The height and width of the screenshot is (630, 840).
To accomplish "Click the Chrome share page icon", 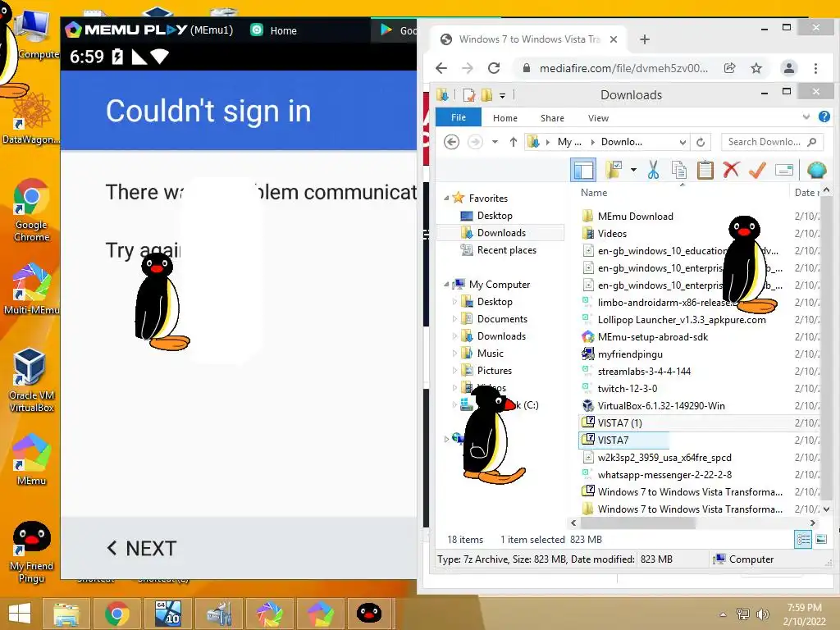I will tap(729, 68).
